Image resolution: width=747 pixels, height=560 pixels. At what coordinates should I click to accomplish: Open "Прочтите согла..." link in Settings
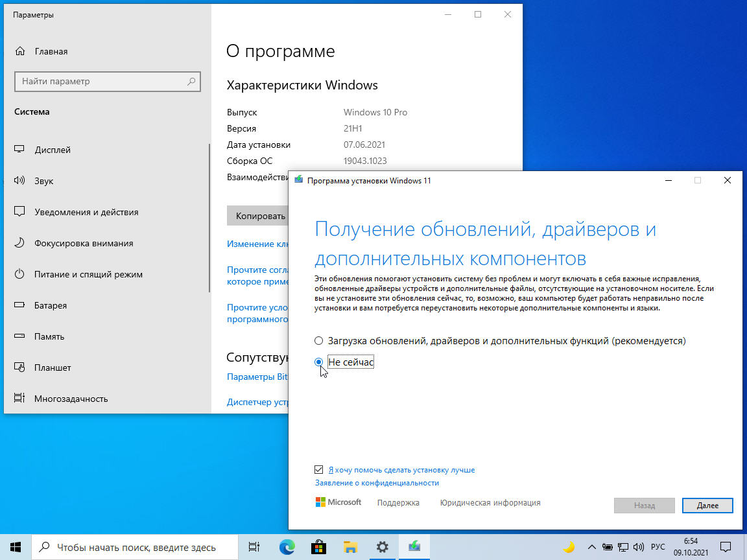point(257,275)
